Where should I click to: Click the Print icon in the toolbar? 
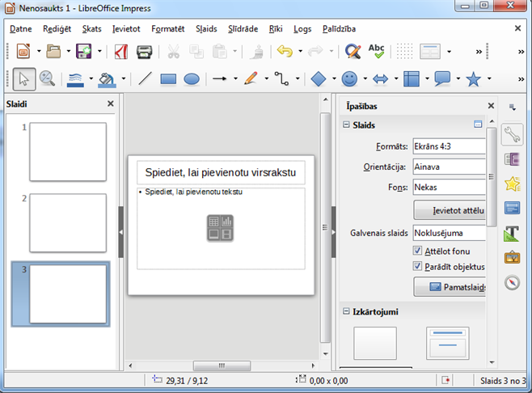144,51
